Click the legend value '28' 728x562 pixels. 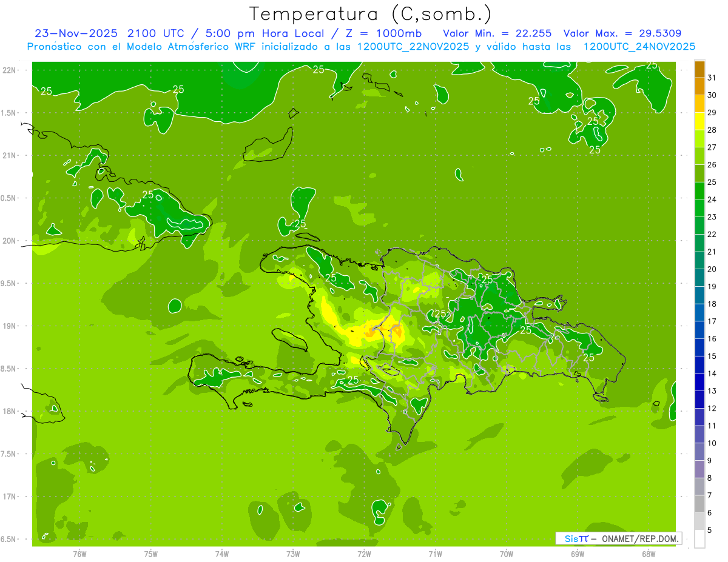(712, 130)
